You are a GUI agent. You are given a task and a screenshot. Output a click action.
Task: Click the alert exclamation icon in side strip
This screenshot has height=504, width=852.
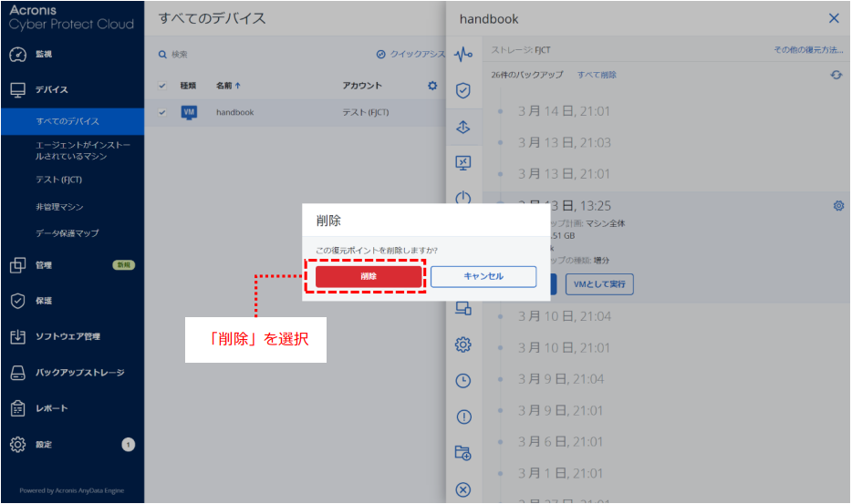(x=463, y=417)
